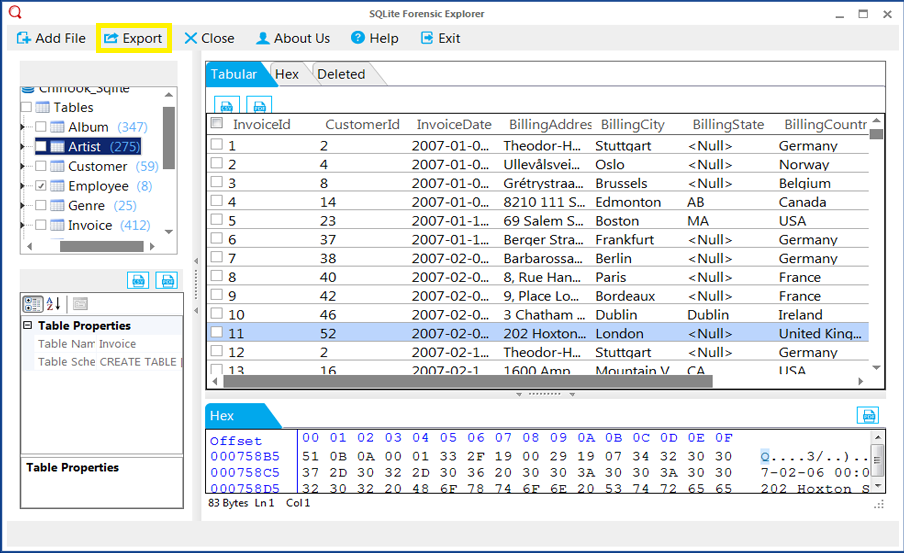Click the Export button in toolbar

coord(133,38)
